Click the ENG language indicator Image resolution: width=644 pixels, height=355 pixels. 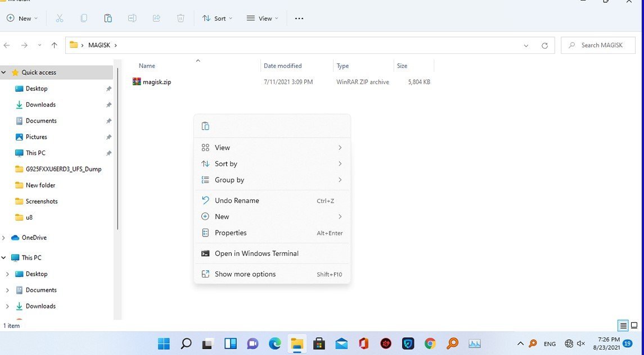pyautogui.click(x=550, y=344)
